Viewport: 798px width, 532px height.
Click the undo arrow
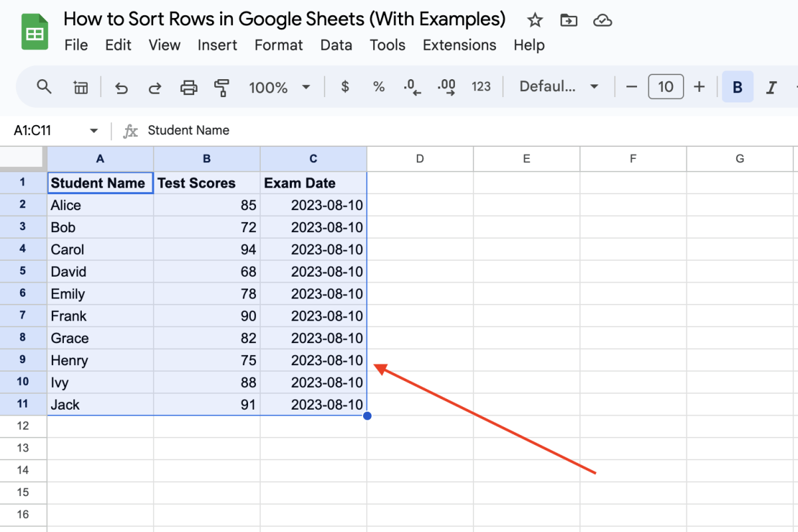pyautogui.click(x=121, y=87)
